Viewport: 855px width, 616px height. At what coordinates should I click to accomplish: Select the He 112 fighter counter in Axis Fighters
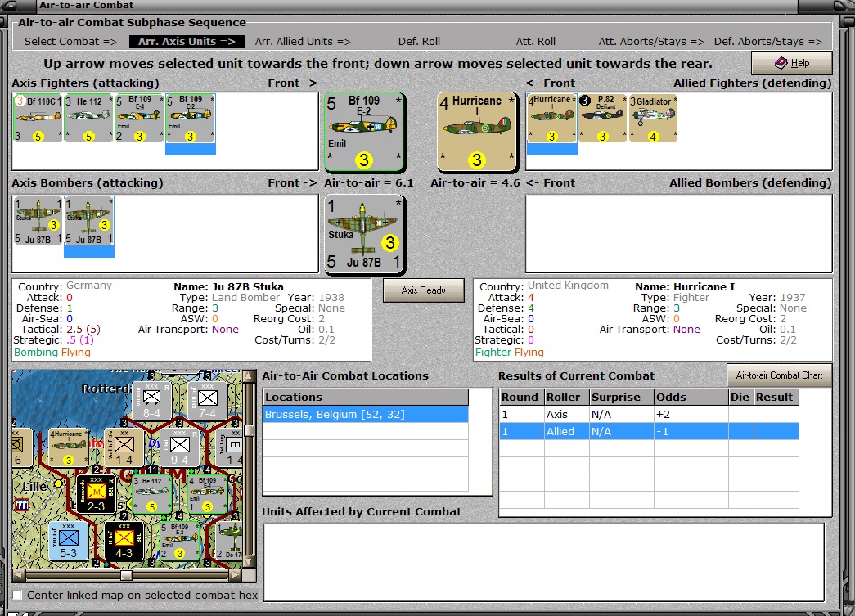pyautogui.click(x=88, y=118)
